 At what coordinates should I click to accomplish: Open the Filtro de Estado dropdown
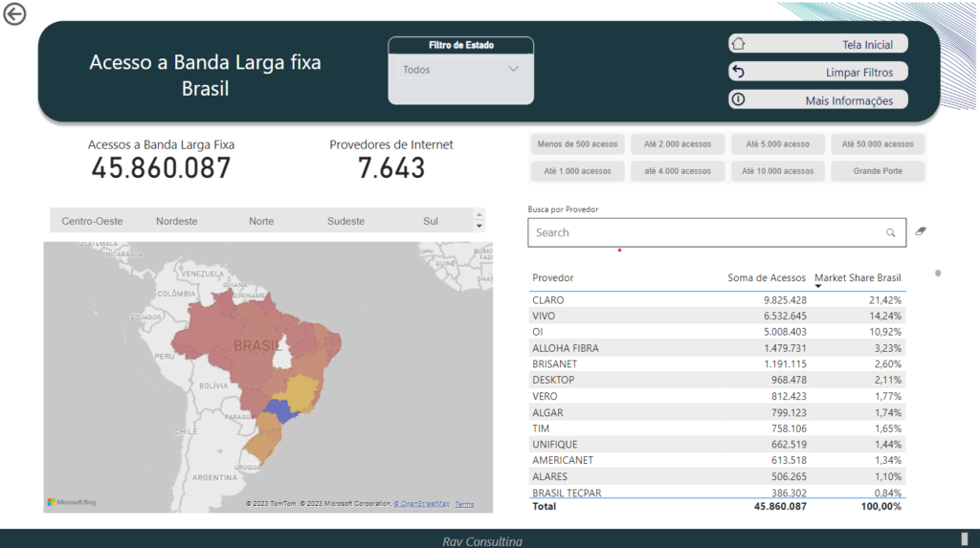[x=460, y=70]
